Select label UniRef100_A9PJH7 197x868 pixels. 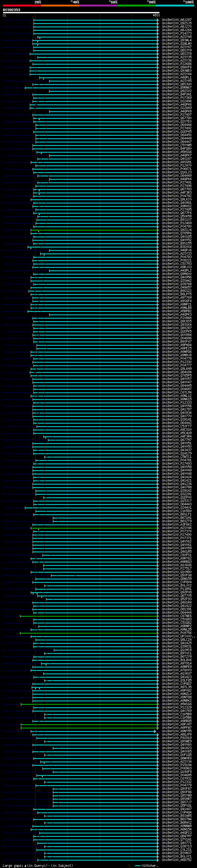177,724
